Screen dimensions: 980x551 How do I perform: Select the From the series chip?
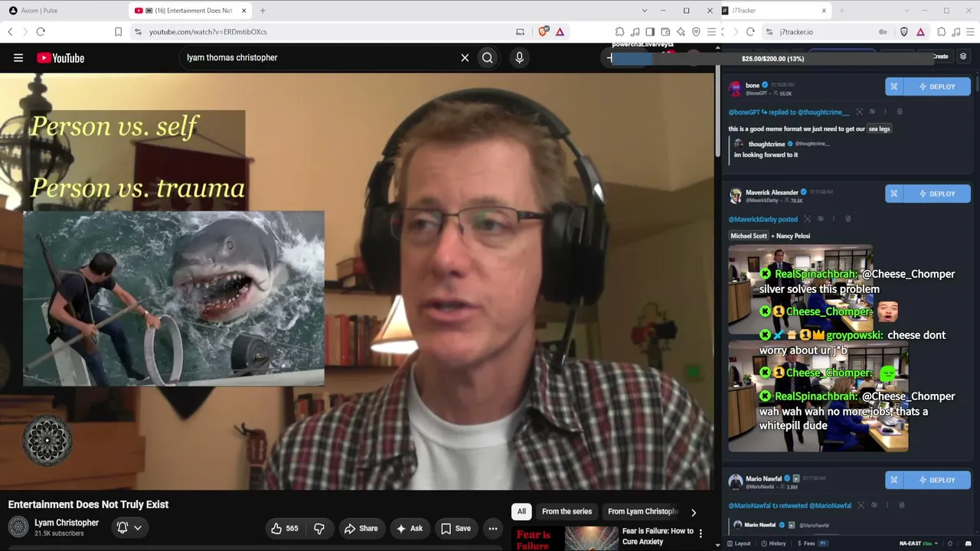[567, 511]
